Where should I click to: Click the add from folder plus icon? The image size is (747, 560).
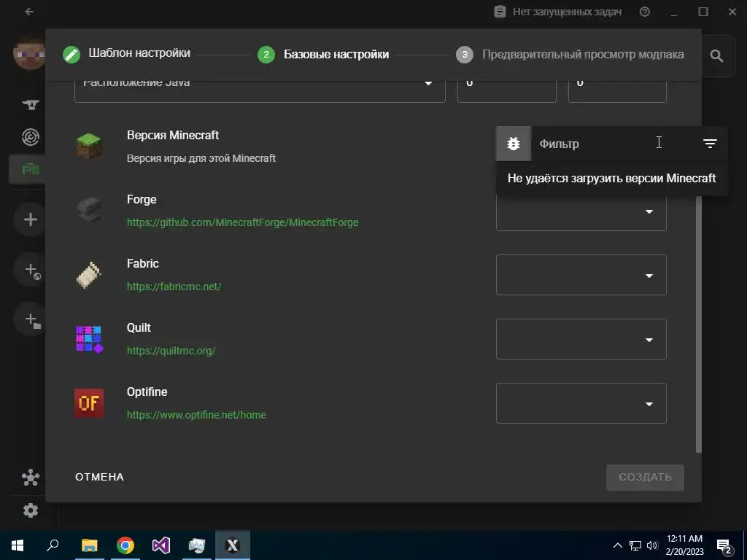31,320
